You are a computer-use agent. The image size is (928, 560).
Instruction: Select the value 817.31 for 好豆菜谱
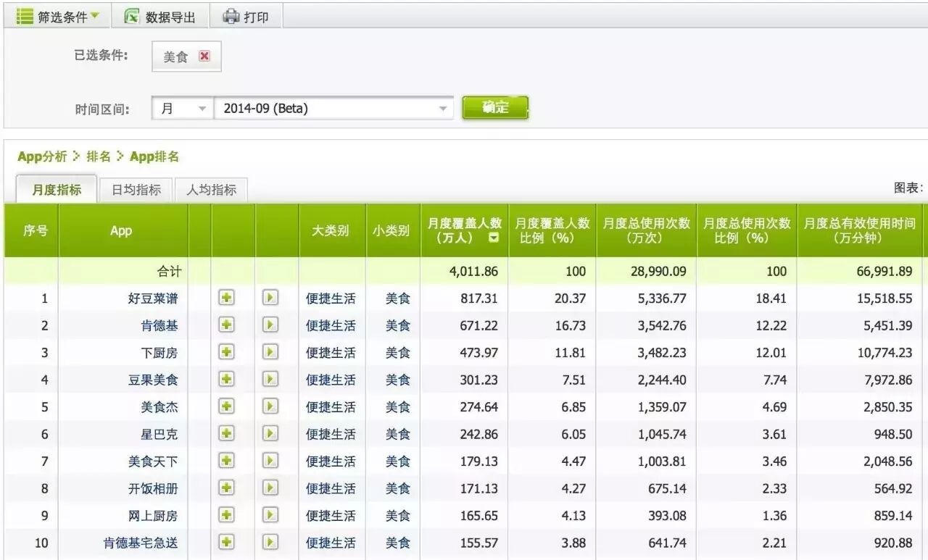(478, 298)
